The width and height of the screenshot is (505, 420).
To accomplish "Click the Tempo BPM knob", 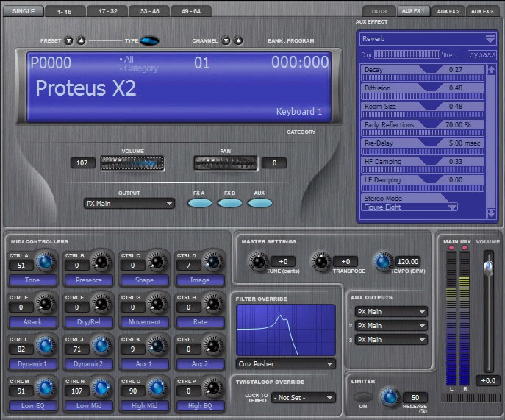I will [x=383, y=261].
